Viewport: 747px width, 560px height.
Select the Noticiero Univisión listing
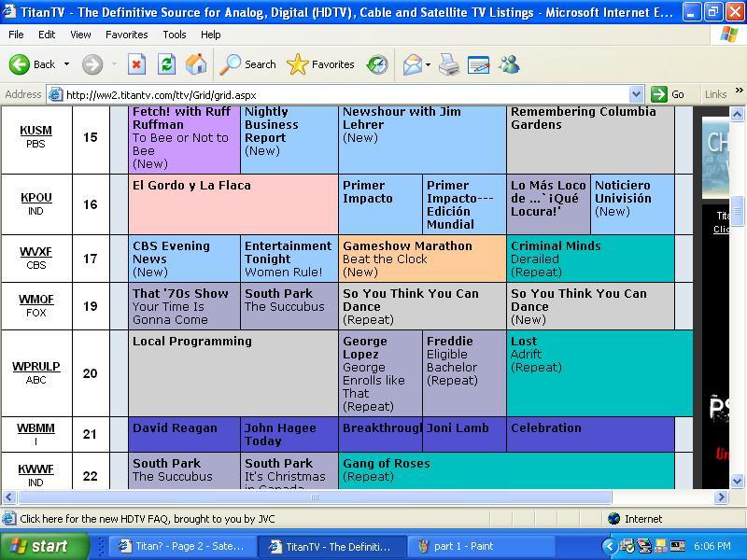click(632, 204)
